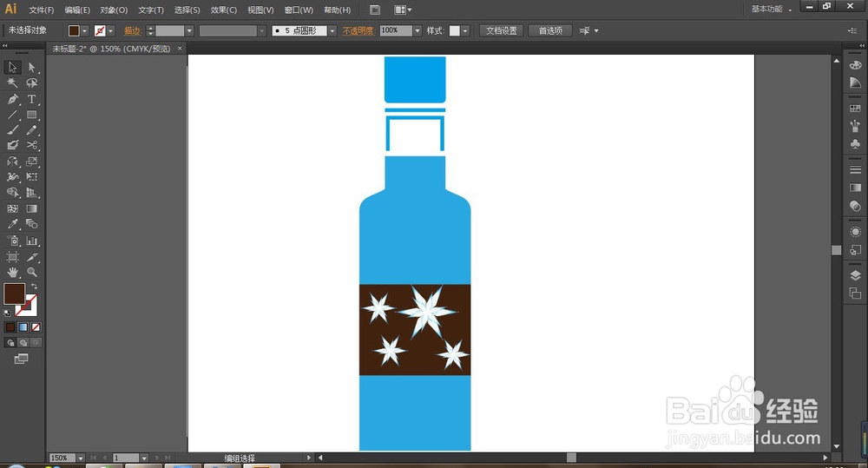The width and height of the screenshot is (868, 468).
Task: Open the Symbols panel
Action: 855,144
